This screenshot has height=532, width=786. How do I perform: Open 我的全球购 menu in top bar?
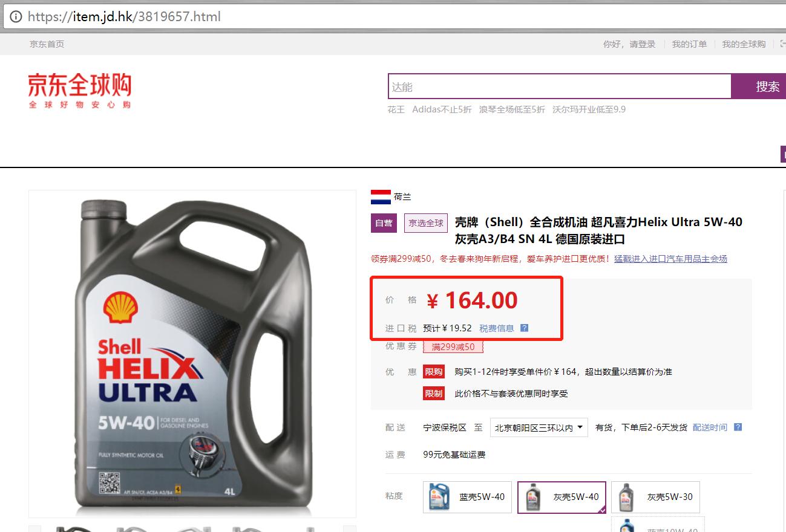[x=744, y=44]
